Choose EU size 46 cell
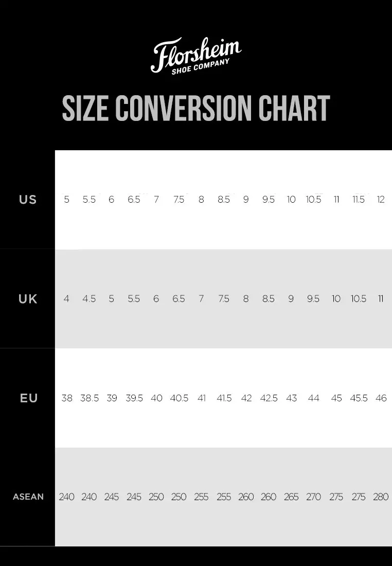The height and width of the screenshot is (566, 392). [x=381, y=398]
